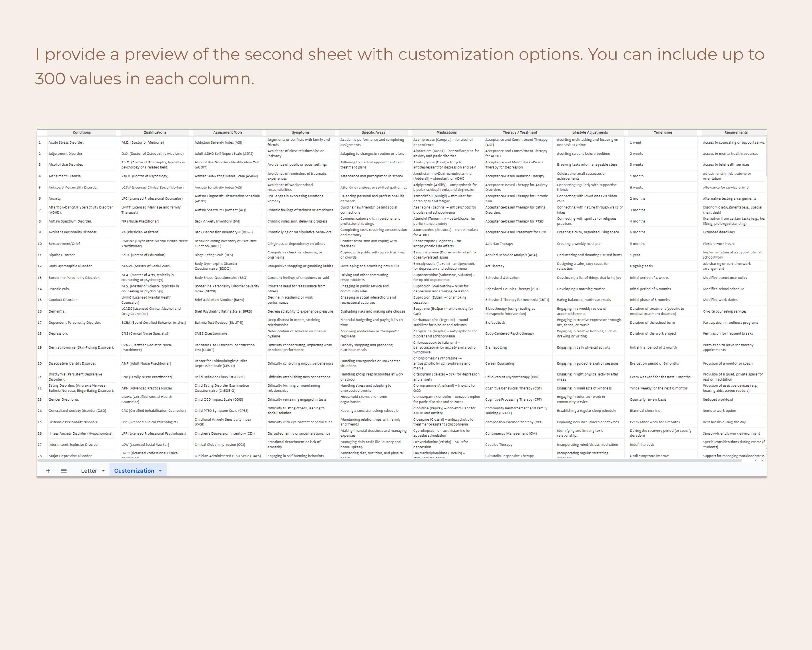Click the 'Bipolar Disorder.' cell
Screen dimensions: 812x650
tap(82, 255)
